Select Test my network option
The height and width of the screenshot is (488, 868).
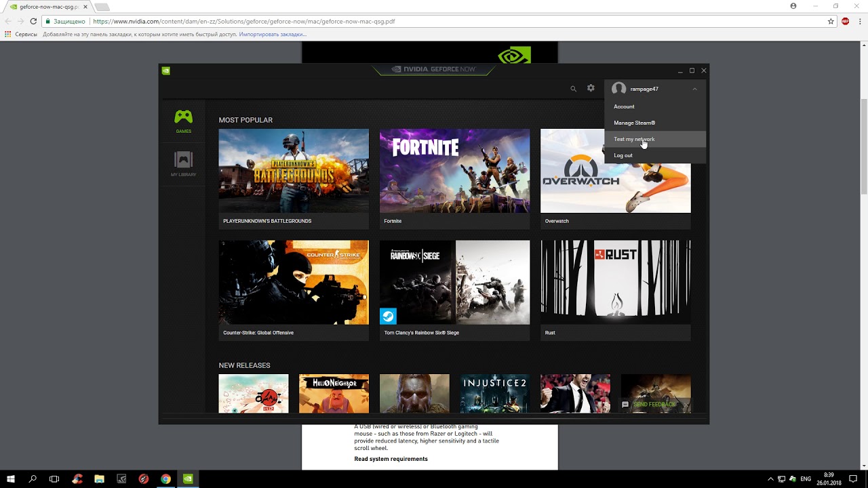tap(655, 139)
